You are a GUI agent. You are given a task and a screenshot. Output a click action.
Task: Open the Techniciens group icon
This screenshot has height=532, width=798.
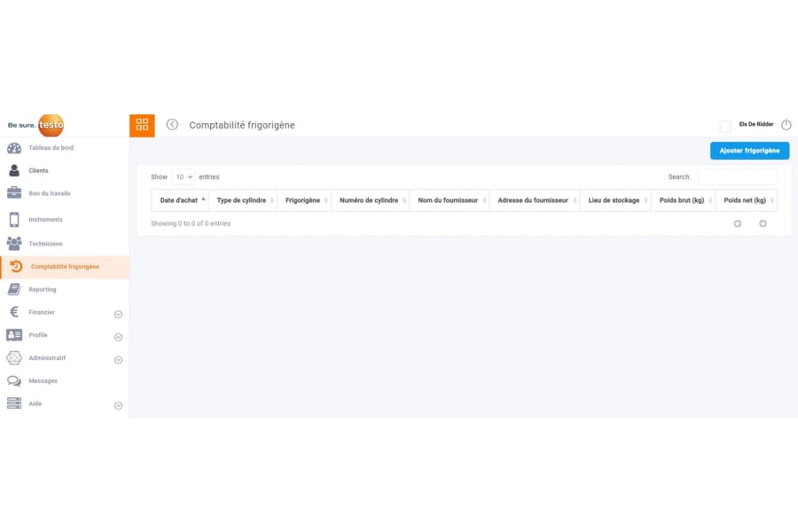[x=14, y=243]
